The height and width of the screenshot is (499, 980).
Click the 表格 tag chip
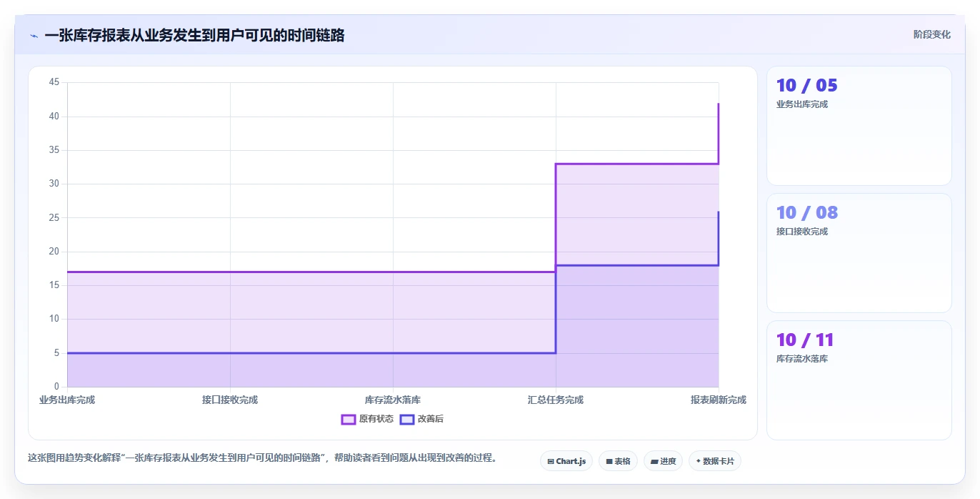[x=618, y=461]
